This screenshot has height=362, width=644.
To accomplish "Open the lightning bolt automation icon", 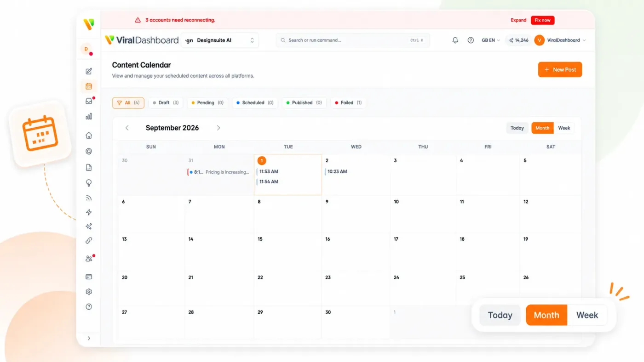I will (x=89, y=212).
